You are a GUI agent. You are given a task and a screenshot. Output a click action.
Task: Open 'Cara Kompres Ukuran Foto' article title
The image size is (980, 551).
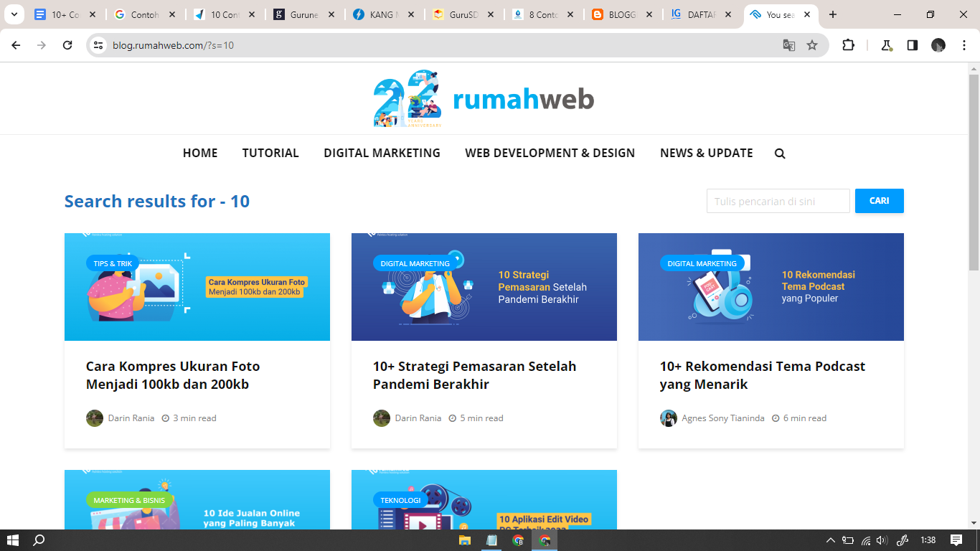tap(173, 375)
